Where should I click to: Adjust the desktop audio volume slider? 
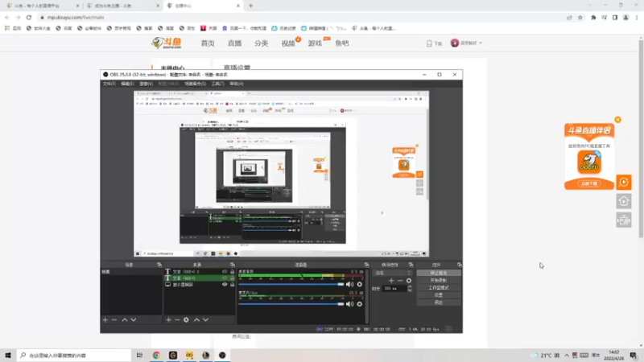(291, 284)
